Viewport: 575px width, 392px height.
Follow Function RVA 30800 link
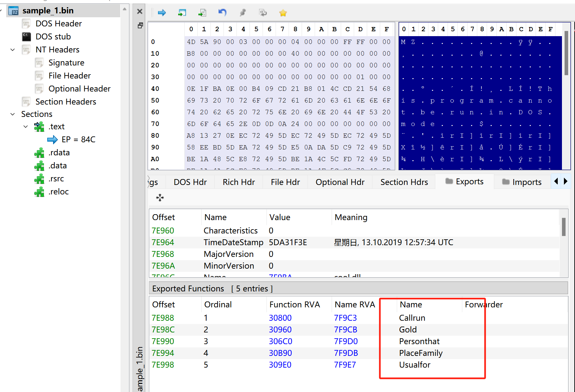(x=280, y=318)
